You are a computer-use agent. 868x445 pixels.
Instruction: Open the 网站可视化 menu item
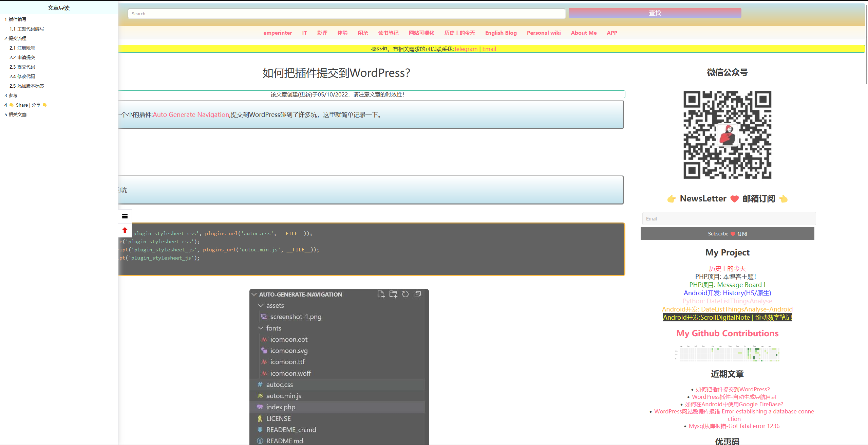[x=421, y=33]
